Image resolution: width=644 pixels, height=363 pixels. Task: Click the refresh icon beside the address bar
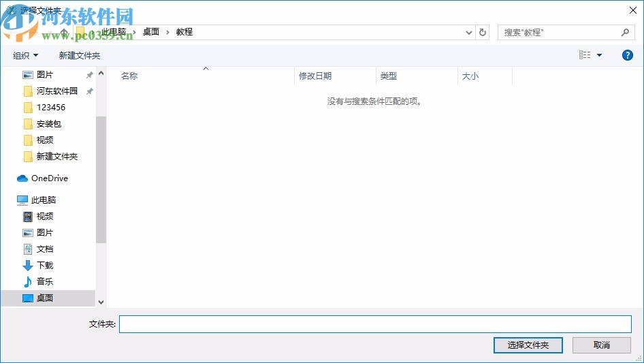(x=483, y=32)
